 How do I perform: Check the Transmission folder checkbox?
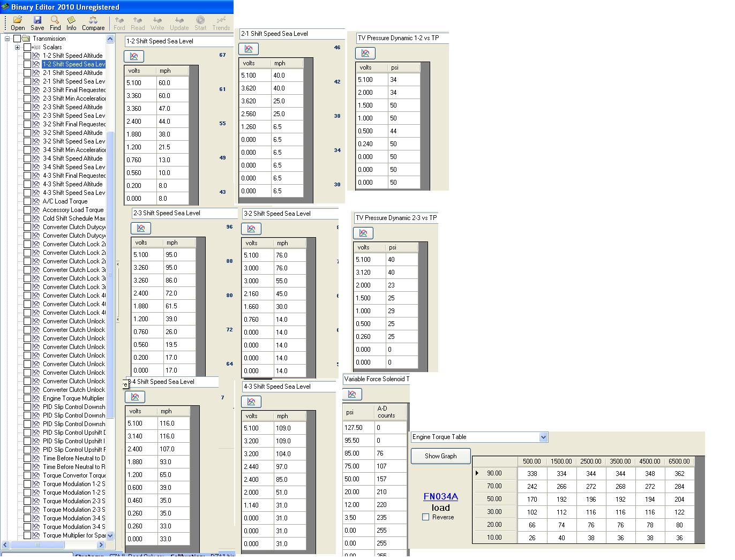pos(17,39)
